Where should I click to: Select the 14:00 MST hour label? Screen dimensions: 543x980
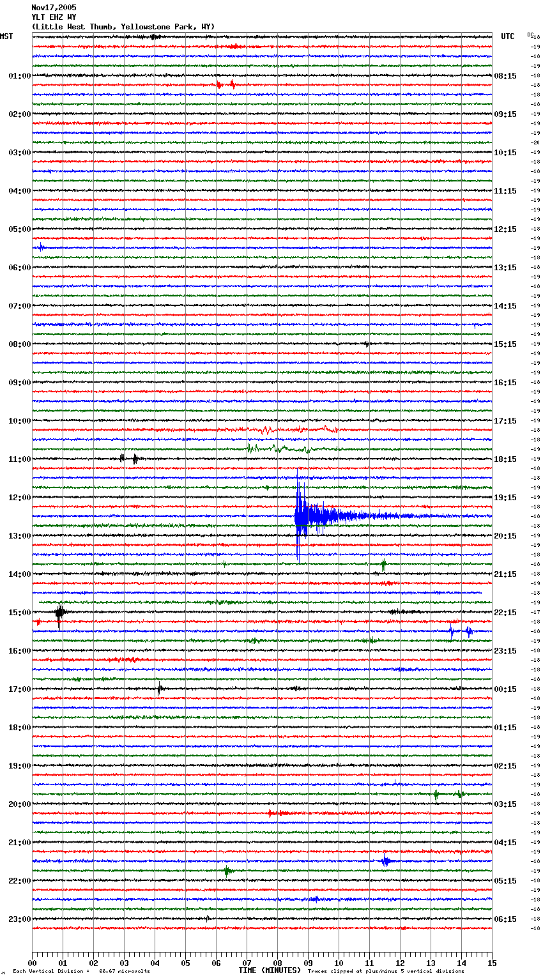19,574
